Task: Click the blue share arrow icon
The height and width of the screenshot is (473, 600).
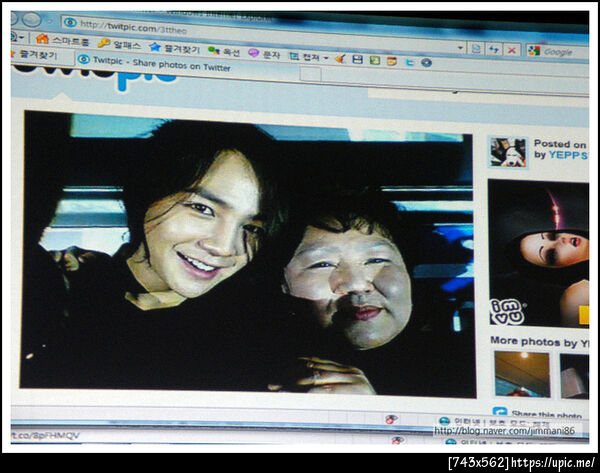Action: point(500,412)
